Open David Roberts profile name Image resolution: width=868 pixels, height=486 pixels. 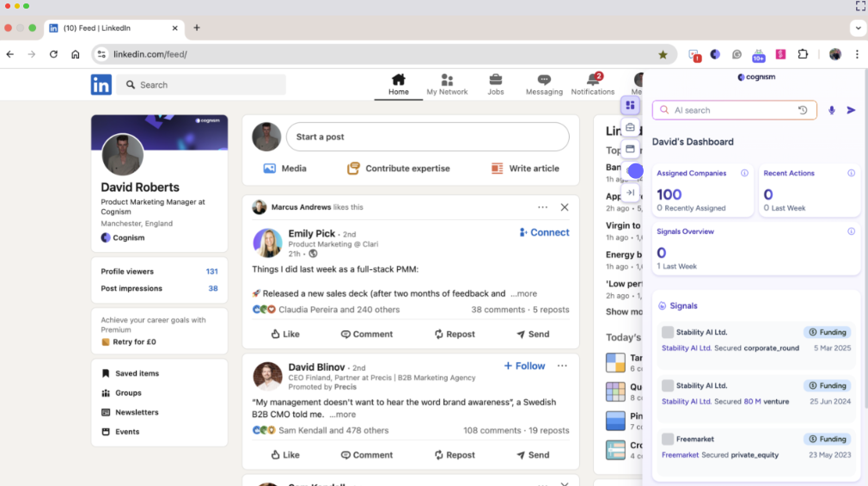click(140, 188)
